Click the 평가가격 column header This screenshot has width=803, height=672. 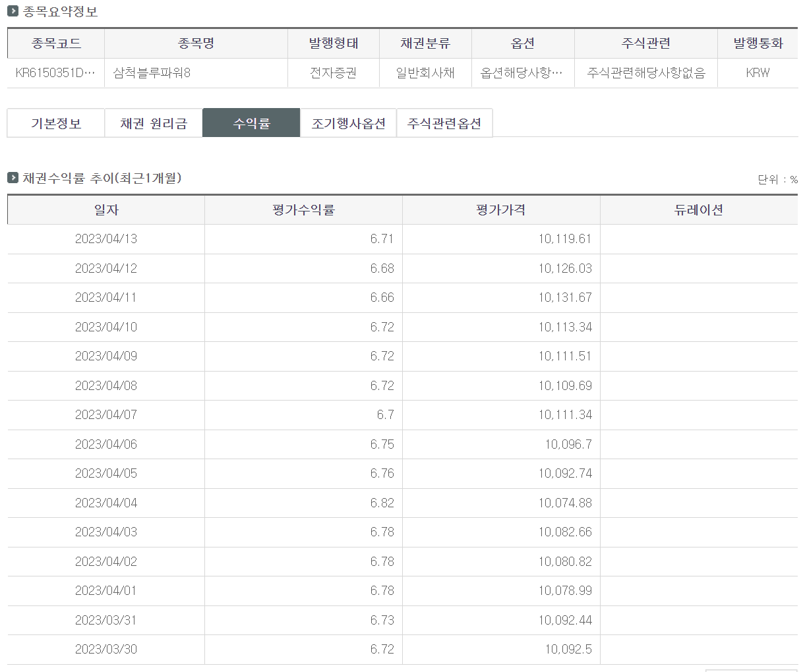tap(501, 210)
